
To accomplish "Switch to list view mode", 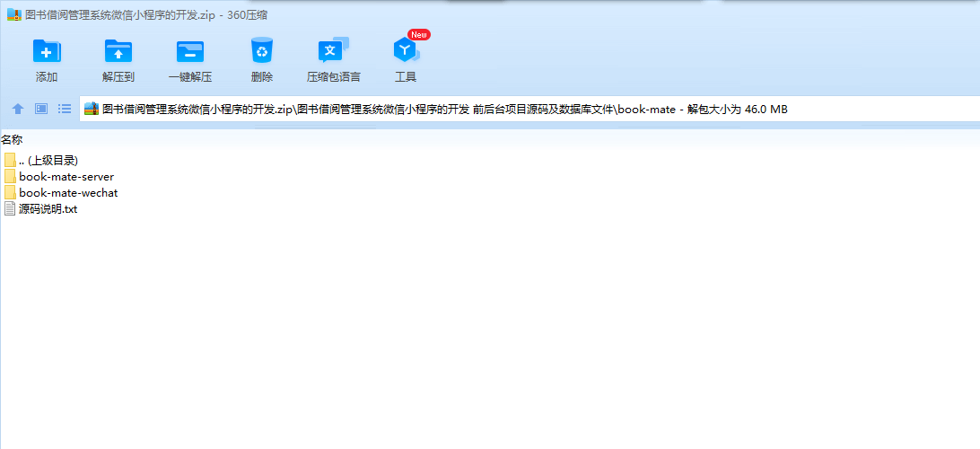I will [x=65, y=109].
